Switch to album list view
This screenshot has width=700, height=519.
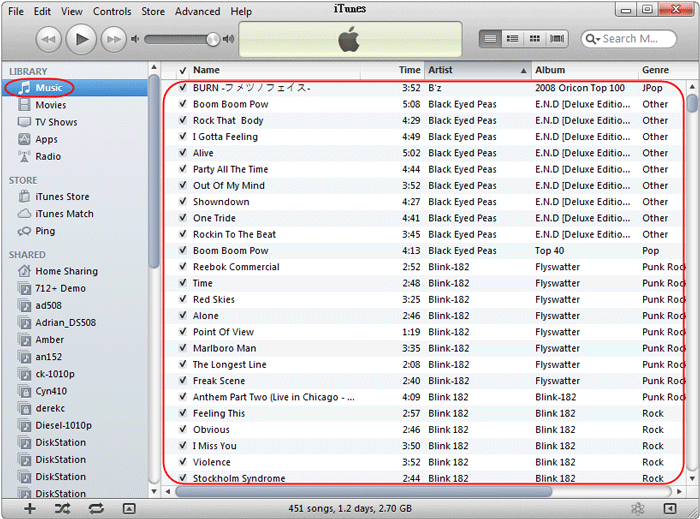pos(512,39)
